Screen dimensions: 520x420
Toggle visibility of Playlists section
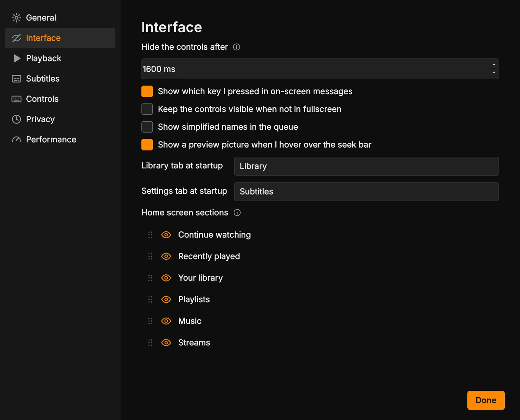(x=166, y=299)
